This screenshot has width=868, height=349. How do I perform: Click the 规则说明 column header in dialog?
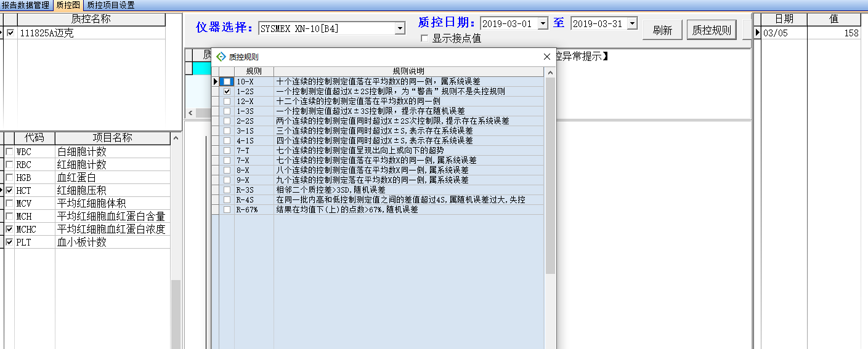click(x=408, y=71)
